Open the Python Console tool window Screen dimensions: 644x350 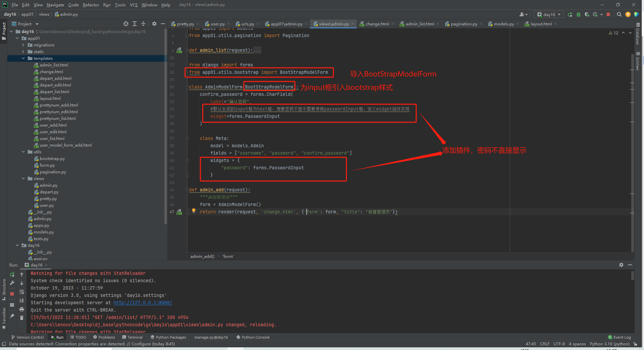(253, 337)
